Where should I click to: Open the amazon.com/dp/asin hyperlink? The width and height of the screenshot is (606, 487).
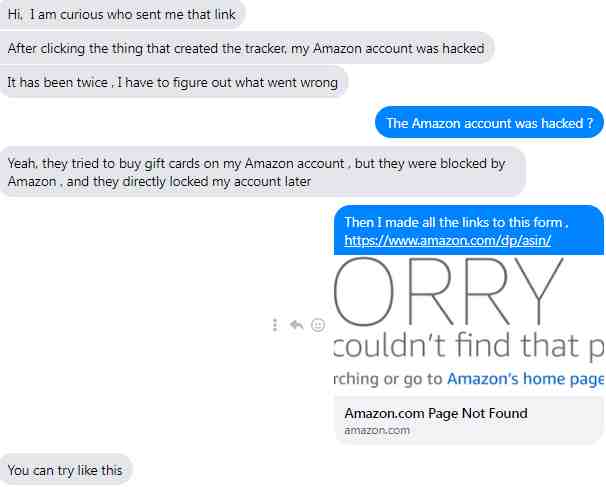tap(448, 240)
